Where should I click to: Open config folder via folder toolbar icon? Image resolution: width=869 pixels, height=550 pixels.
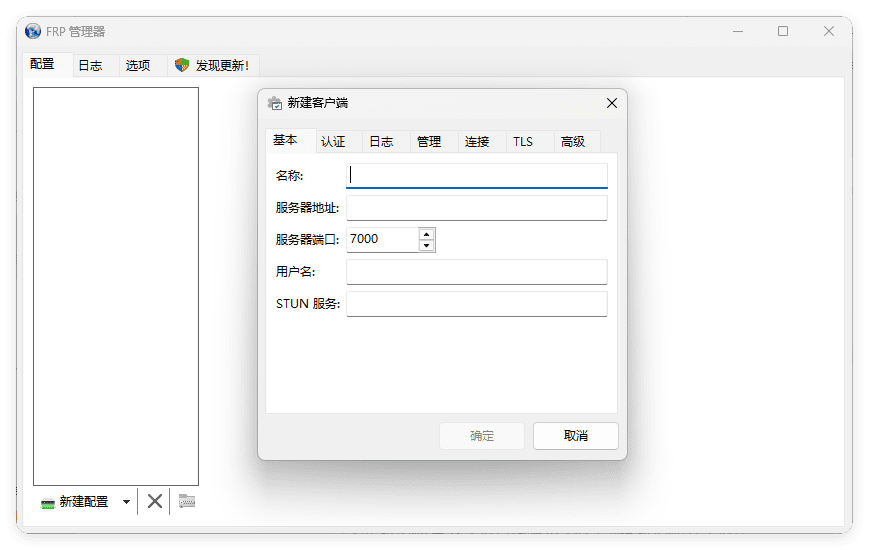pos(187,501)
